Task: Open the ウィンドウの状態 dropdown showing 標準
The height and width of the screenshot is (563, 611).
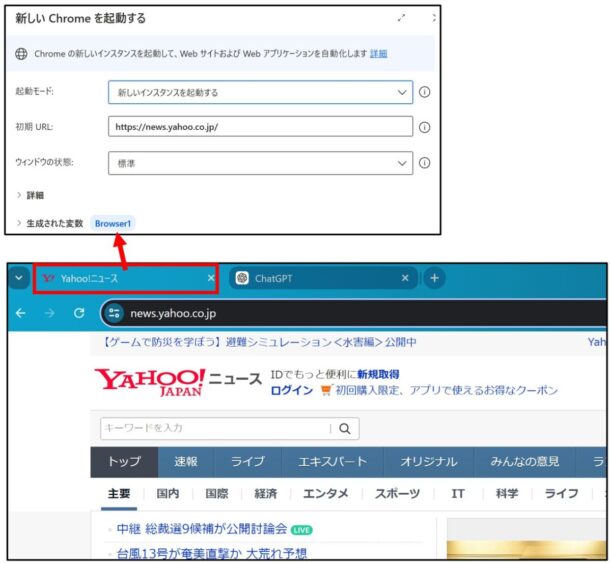Action: (x=260, y=163)
